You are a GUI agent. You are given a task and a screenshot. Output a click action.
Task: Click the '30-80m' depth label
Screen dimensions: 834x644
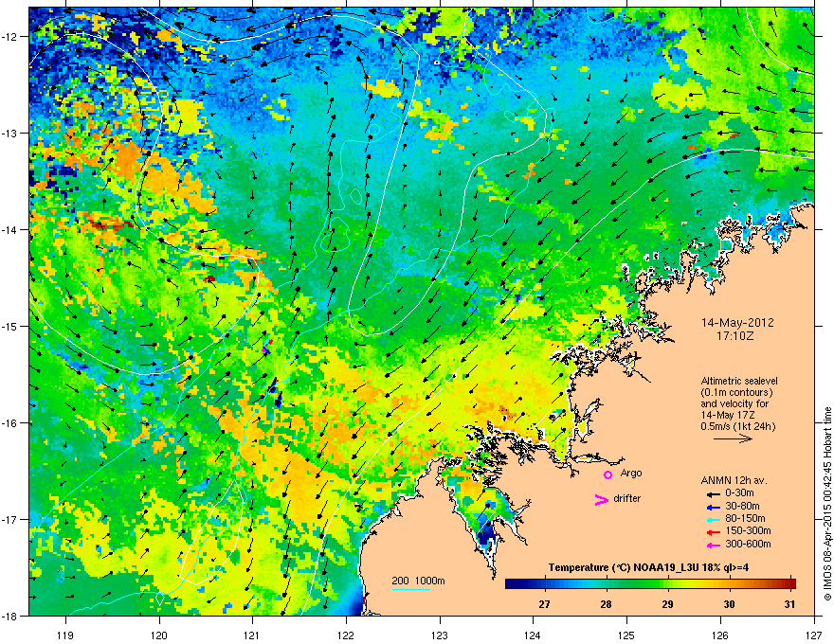coord(742,506)
